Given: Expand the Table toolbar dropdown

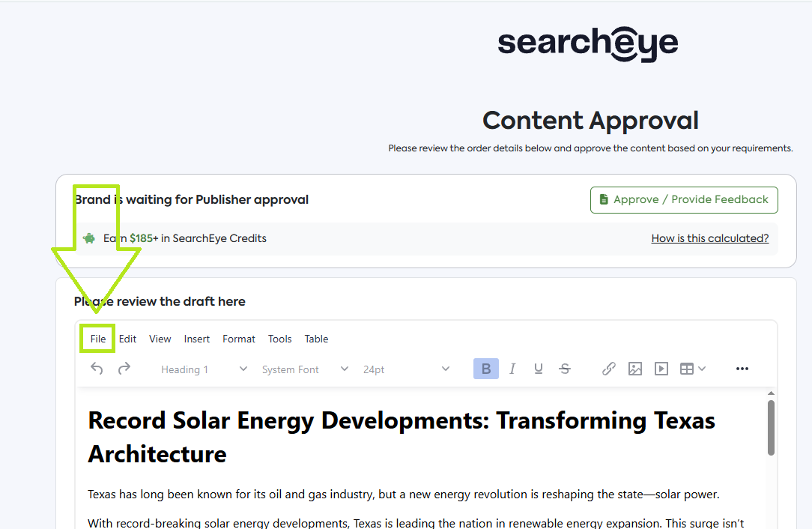Looking at the screenshot, I should tap(693, 369).
